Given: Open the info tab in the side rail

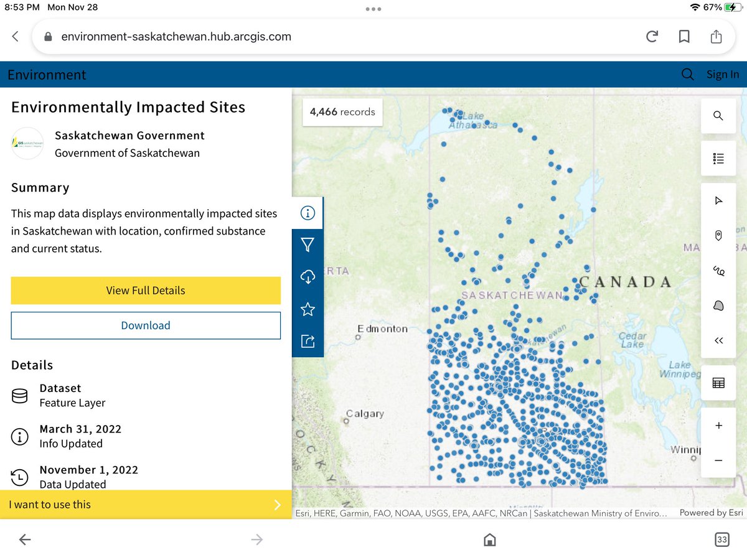Looking at the screenshot, I should 308,213.
